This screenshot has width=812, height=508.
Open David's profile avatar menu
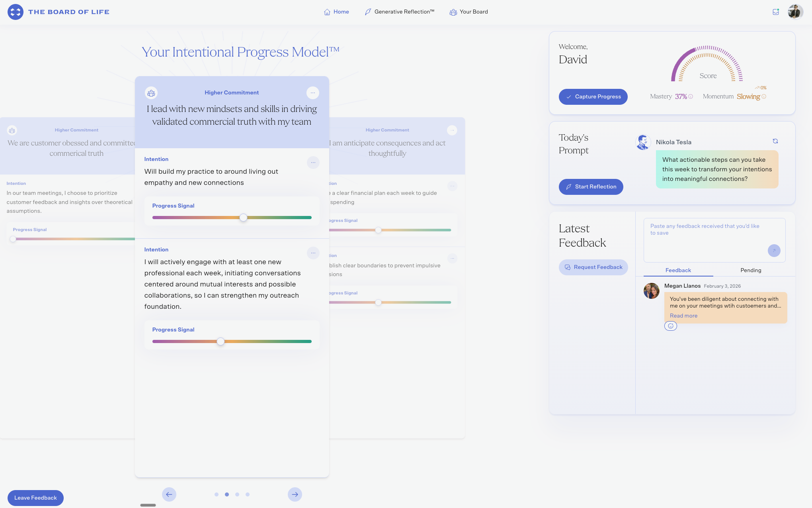click(795, 12)
